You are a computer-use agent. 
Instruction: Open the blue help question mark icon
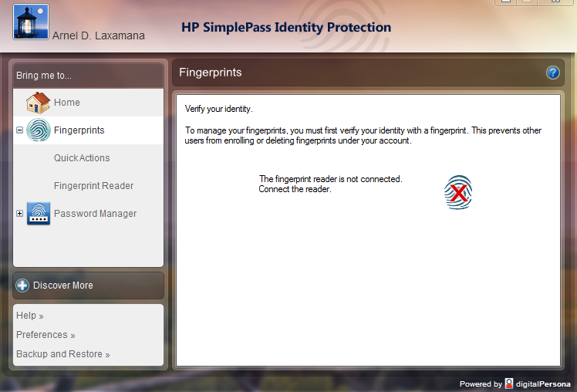pyautogui.click(x=553, y=73)
